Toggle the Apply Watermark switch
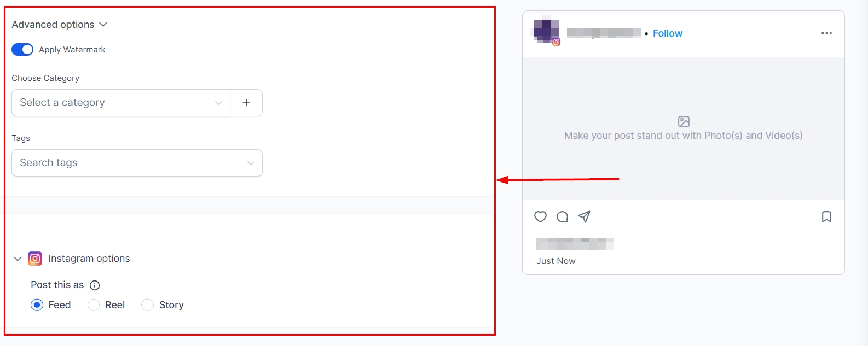The image size is (868, 346). pos(22,50)
